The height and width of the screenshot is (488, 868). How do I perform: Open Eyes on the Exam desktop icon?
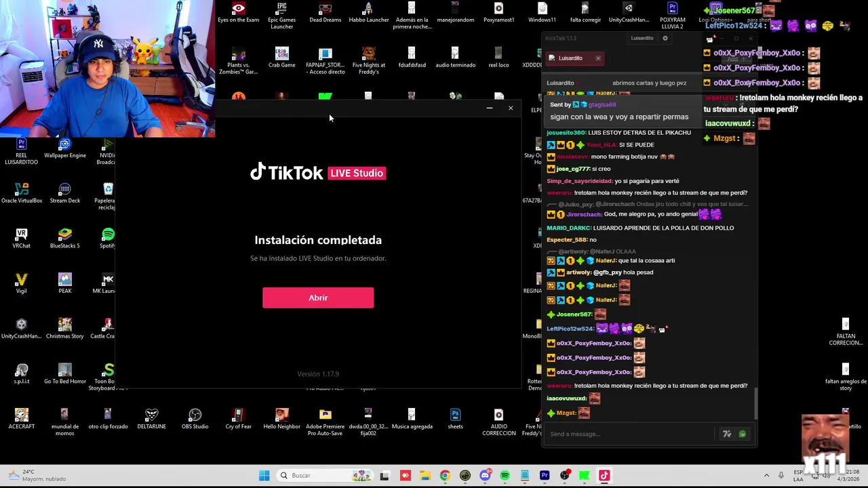[x=238, y=13]
